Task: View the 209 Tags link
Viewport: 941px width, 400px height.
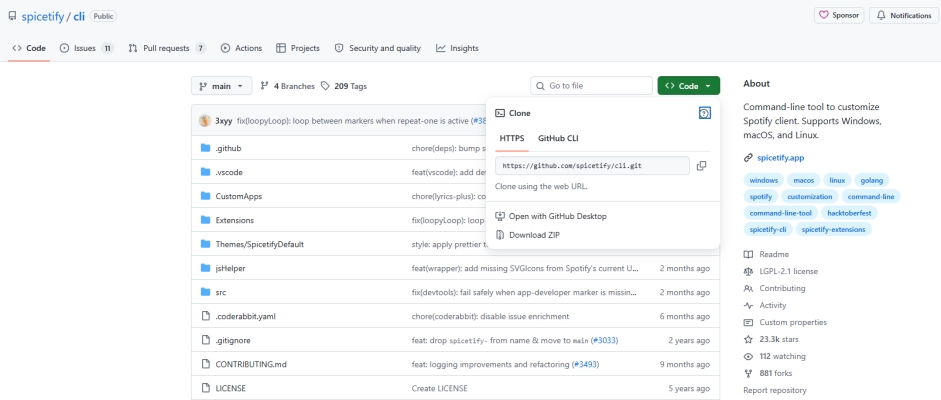Action: pyautogui.click(x=344, y=86)
